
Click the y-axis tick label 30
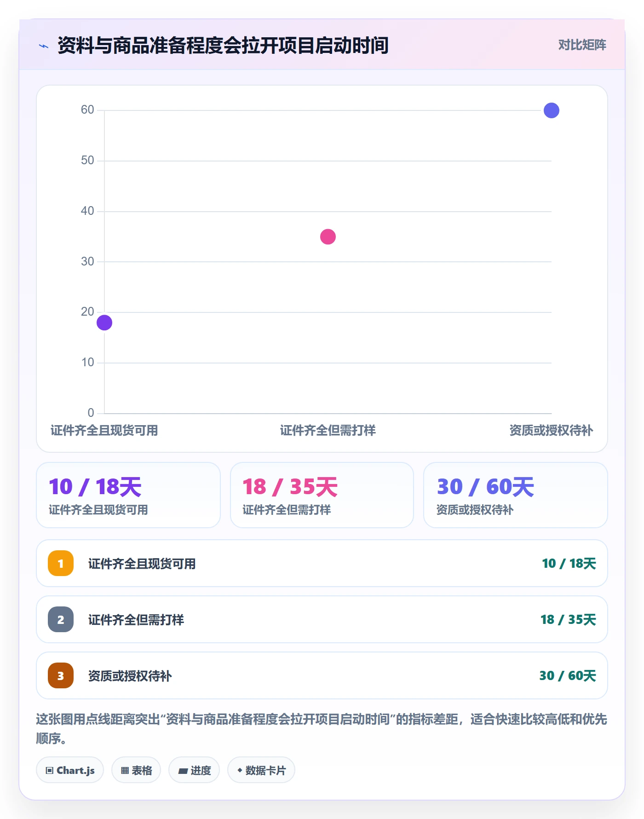pos(87,261)
